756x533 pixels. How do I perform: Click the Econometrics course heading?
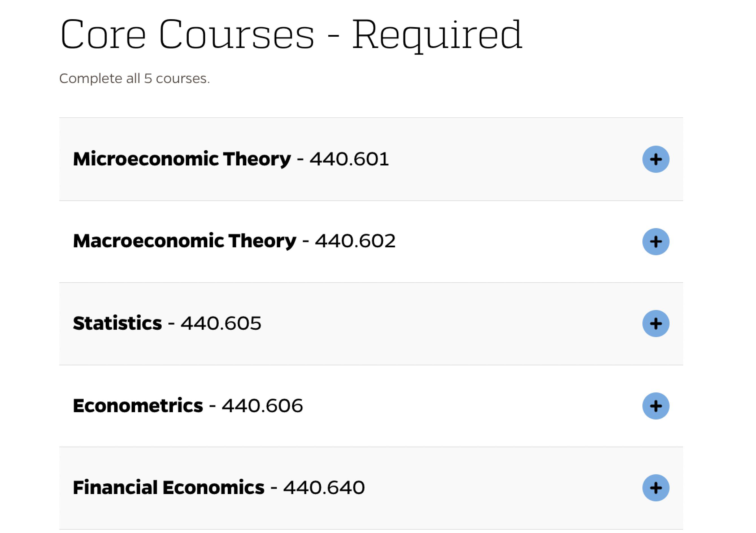(138, 405)
